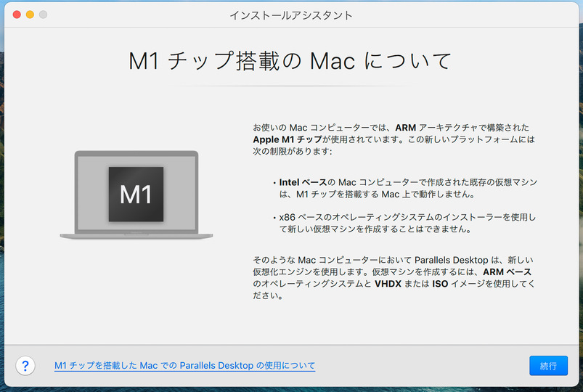The width and height of the screenshot is (583, 392).
Task: Click the bullet text starting 'Intel ベースの Mac'
Action: [408, 188]
